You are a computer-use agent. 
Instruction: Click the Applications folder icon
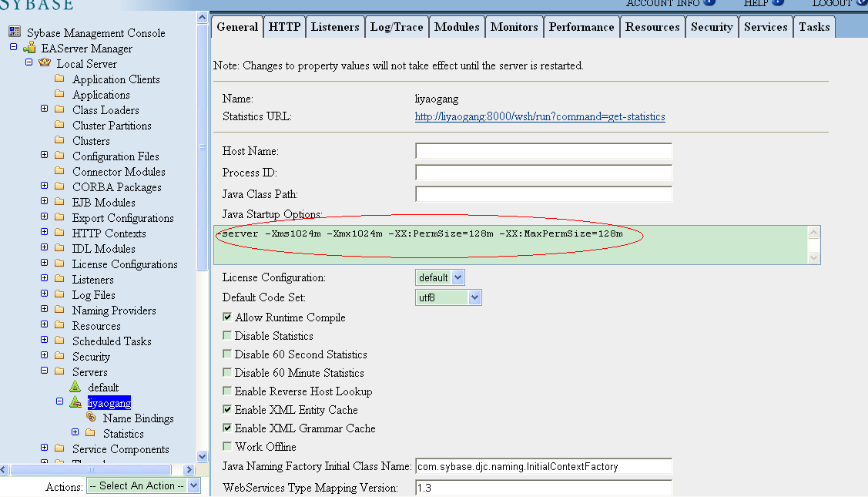tap(59, 94)
